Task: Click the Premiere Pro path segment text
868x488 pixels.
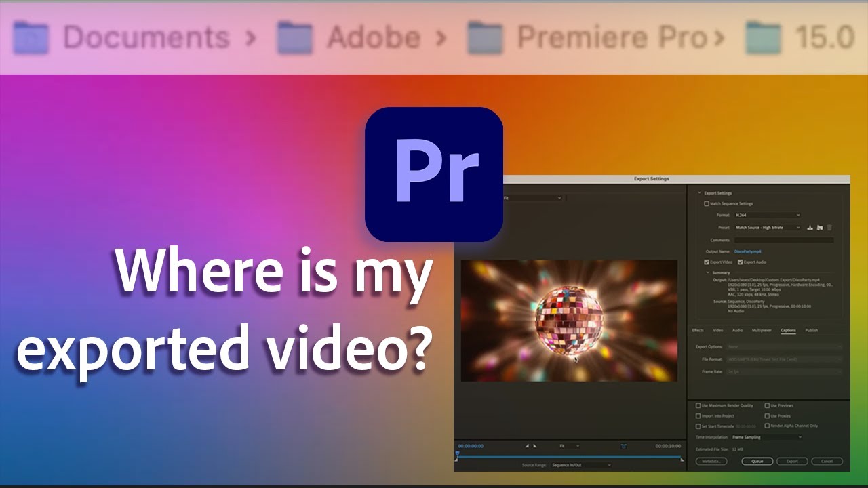Action: [612, 38]
